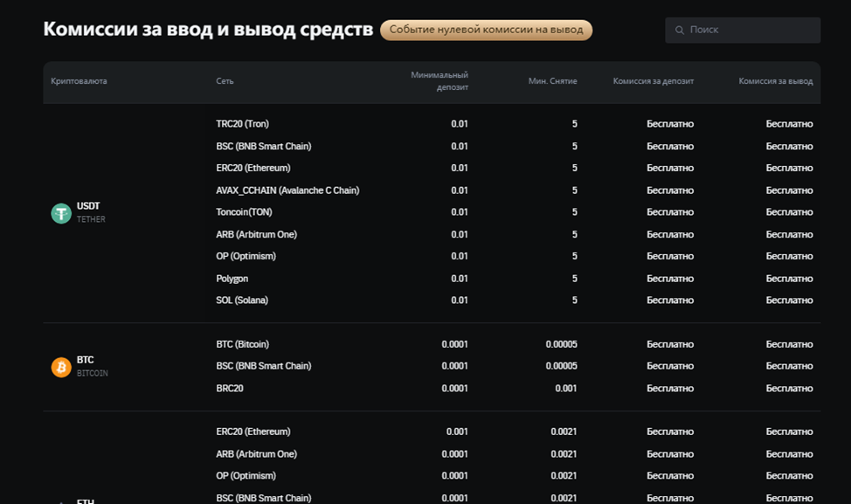The width and height of the screenshot is (851, 504).
Task: Click minimum deposit 0.01 in TRC20 row
Action: click(460, 124)
